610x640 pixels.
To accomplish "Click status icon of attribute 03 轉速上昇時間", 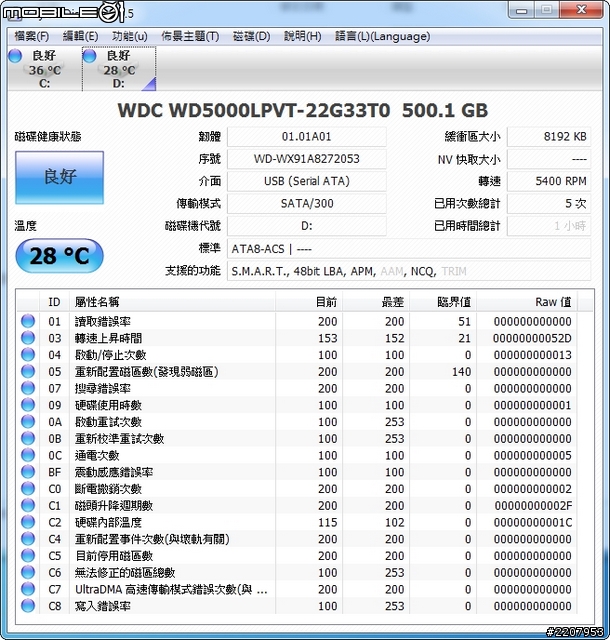I will tap(28, 338).
